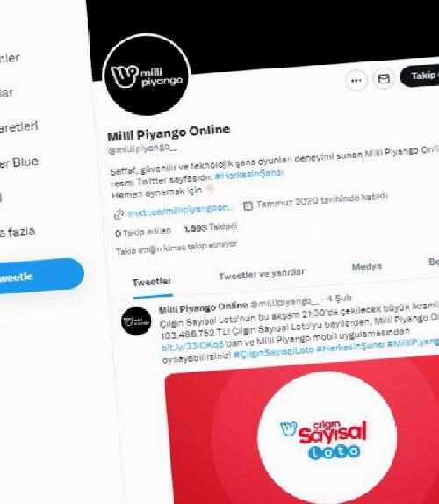Click the blue Tweetle button
439x504 pixels.
click(x=40, y=277)
